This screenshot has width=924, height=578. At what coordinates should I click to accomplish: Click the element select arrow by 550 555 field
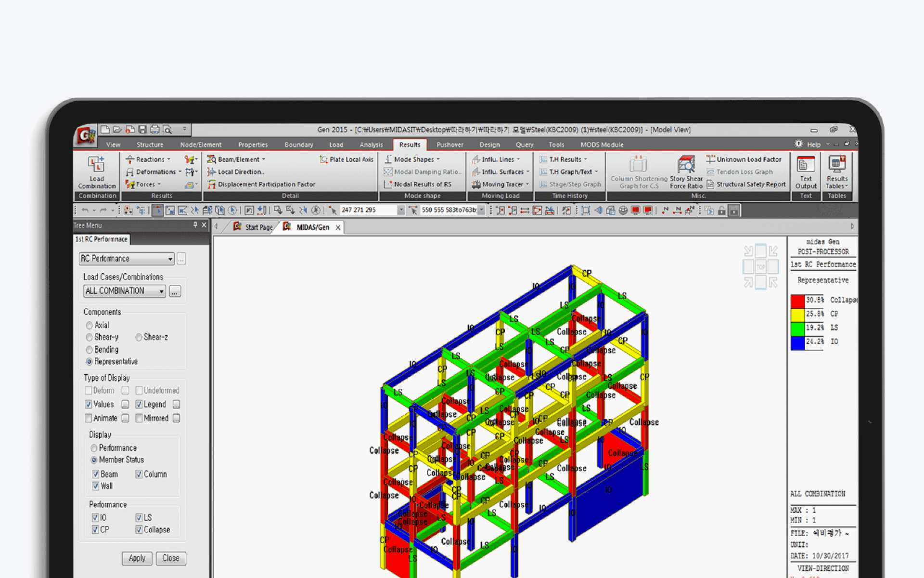[413, 210]
